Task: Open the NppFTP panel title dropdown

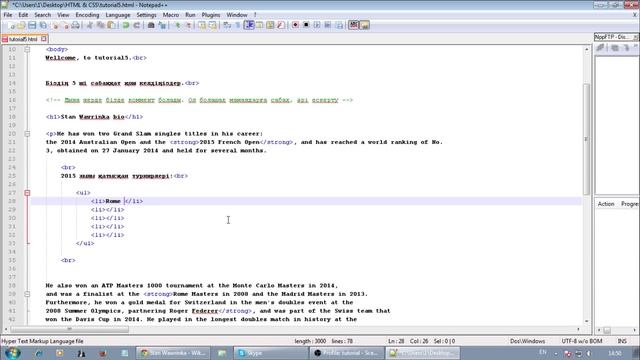Action: pyautogui.click(x=636, y=37)
